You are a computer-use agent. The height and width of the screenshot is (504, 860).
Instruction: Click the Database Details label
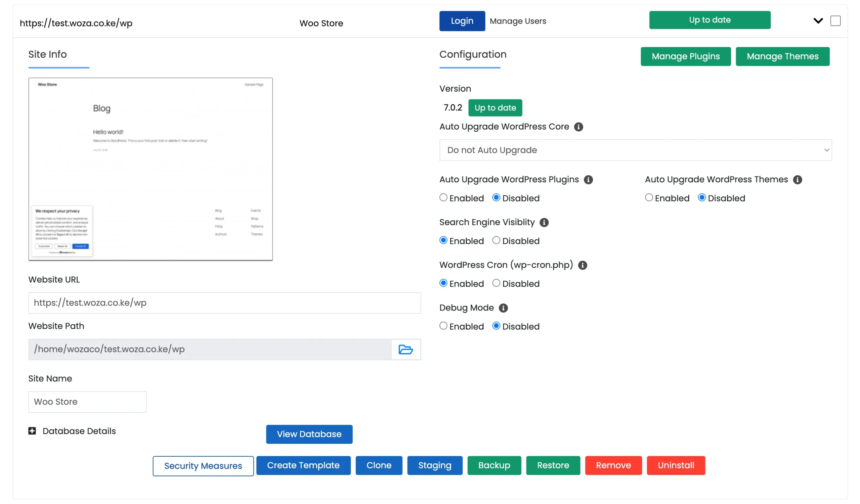click(x=79, y=431)
